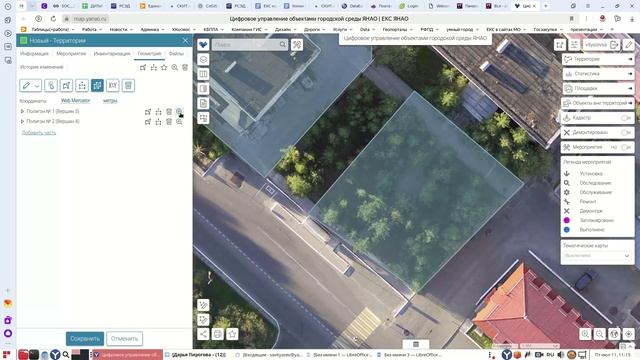The image size is (640, 360).
Task: Click header row vertices icon
Action: point(153,67)
